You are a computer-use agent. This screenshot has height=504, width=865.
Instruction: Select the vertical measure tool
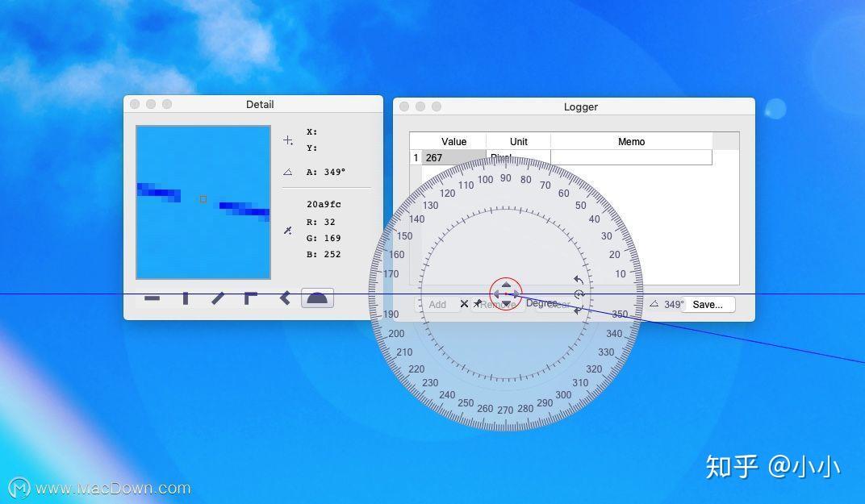click(184, 298)
